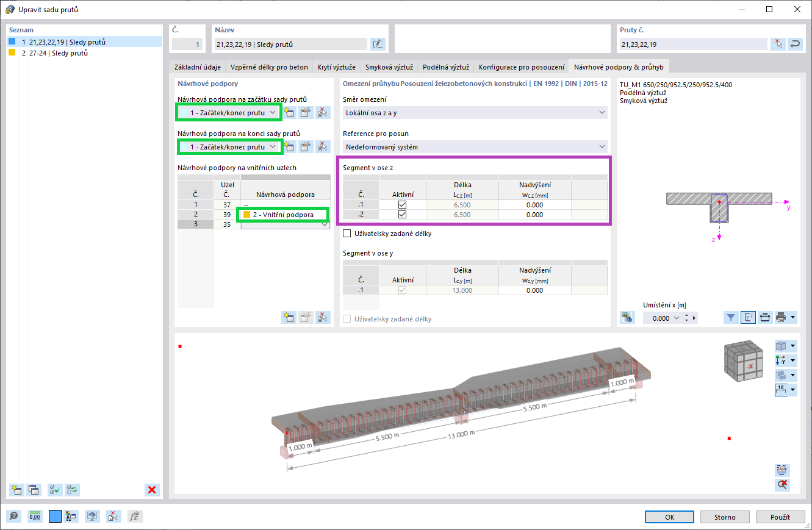Add new support below internal nodes table
This screenshot has height=530, width=812.
(x=289, y=317)
